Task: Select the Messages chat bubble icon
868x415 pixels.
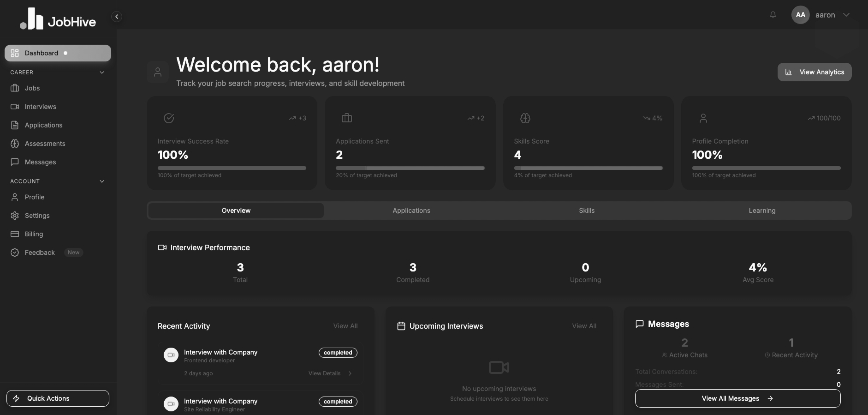Action: (15, 162)
